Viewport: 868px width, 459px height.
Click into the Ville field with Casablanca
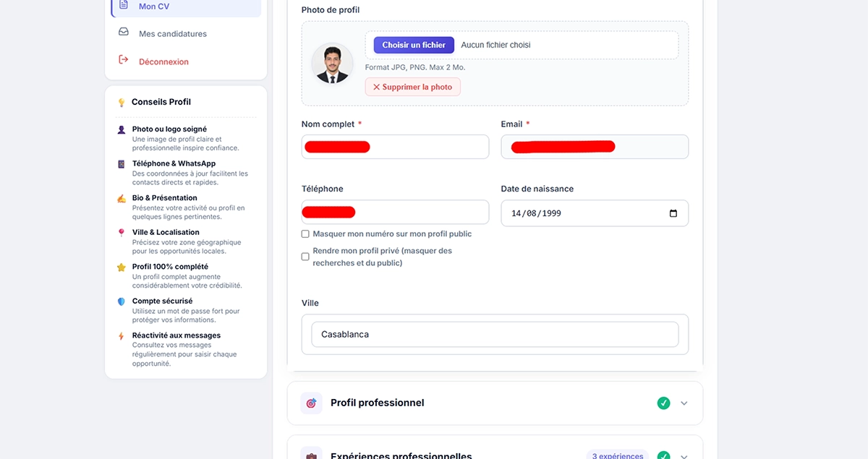click(495, 335)
